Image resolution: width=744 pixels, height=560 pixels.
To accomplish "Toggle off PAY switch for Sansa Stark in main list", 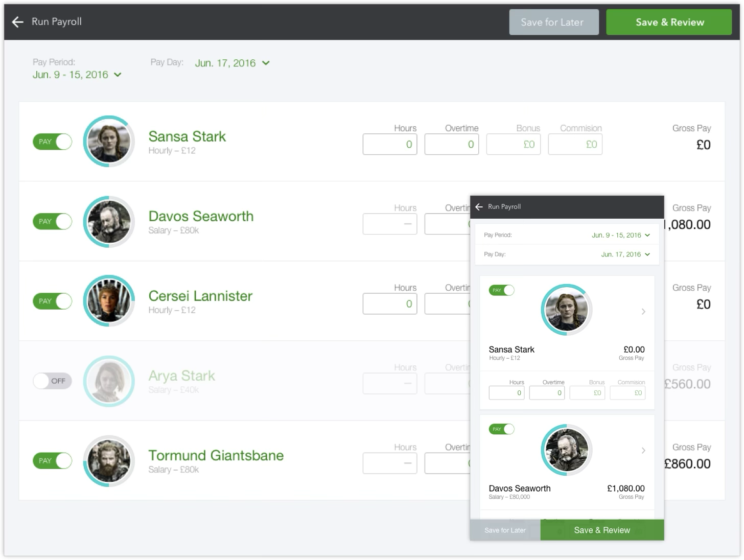I will tap(53, 142).
